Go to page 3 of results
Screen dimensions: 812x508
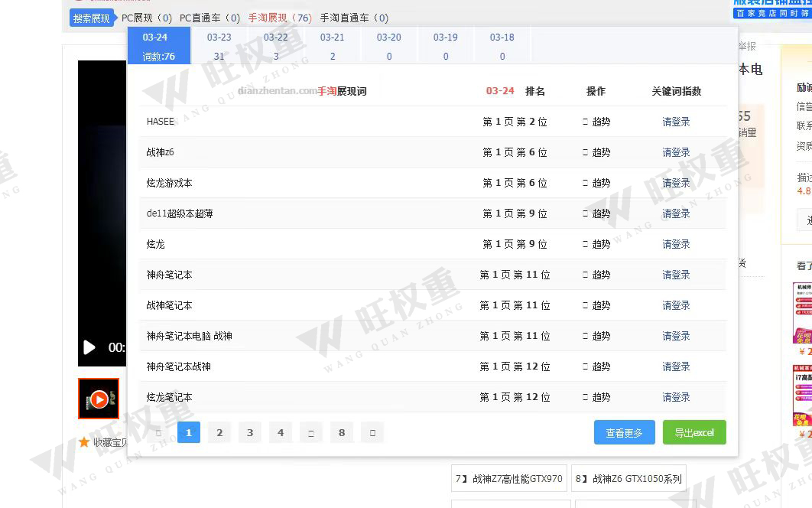(x=250, y=432)
